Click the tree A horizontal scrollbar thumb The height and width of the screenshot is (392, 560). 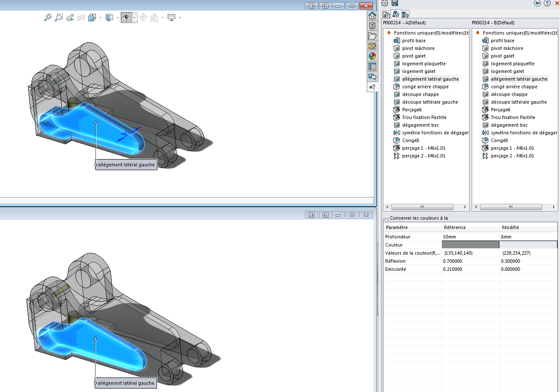[x=422, y=207]
